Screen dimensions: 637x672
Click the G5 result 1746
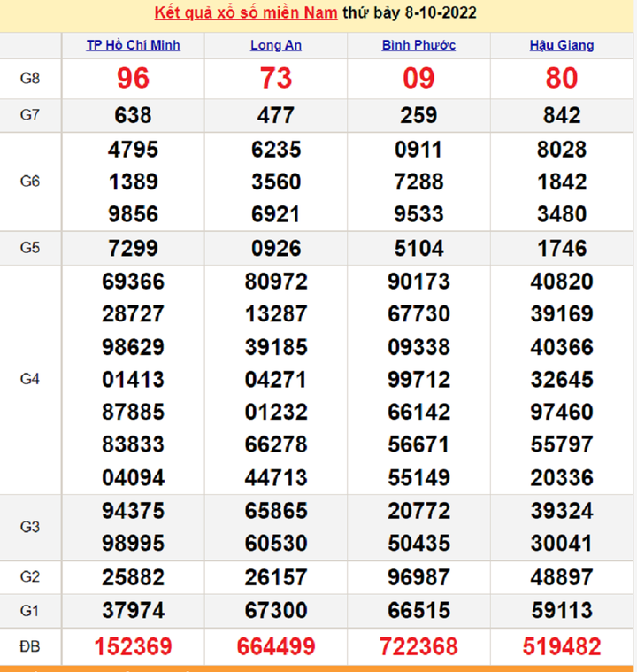point(562,248)
